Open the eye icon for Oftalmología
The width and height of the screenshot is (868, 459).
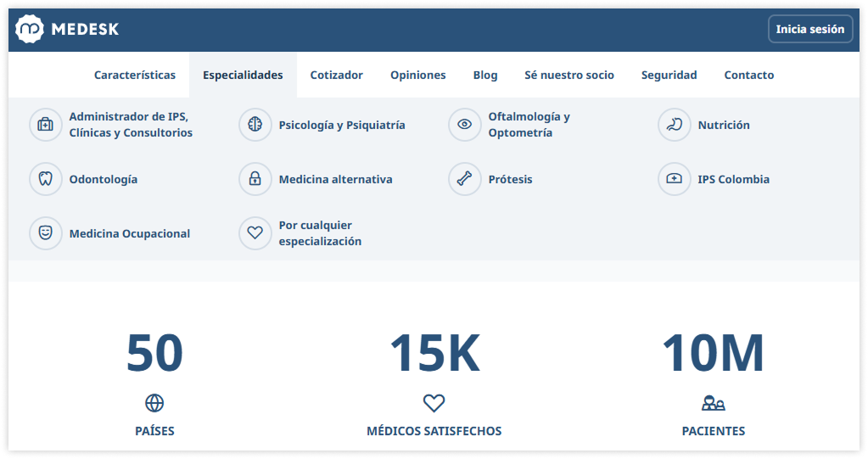click(x=465, y=125)
